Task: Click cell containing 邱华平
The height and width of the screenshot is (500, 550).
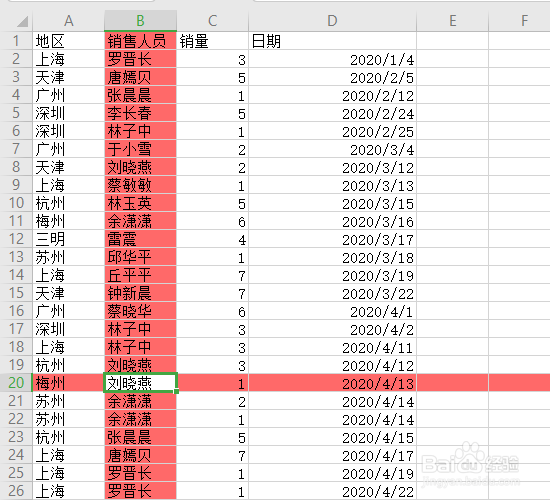Action: pyautogui.click(x=140, y=257)
